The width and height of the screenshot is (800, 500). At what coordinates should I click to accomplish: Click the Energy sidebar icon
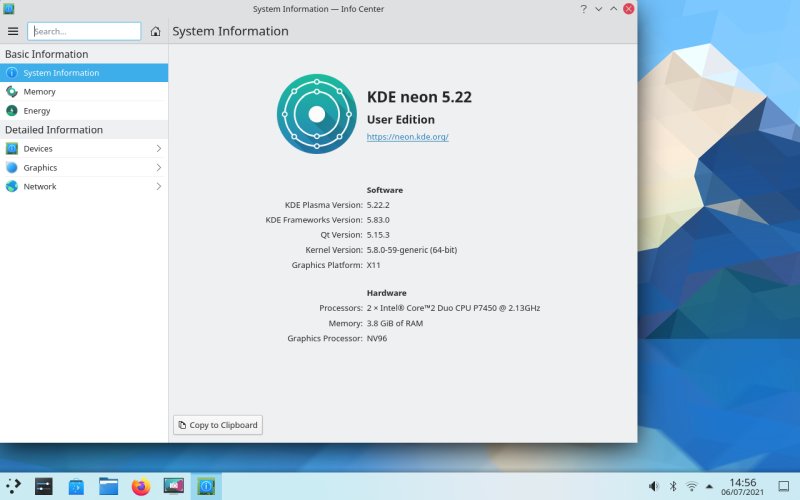[12, 111]
